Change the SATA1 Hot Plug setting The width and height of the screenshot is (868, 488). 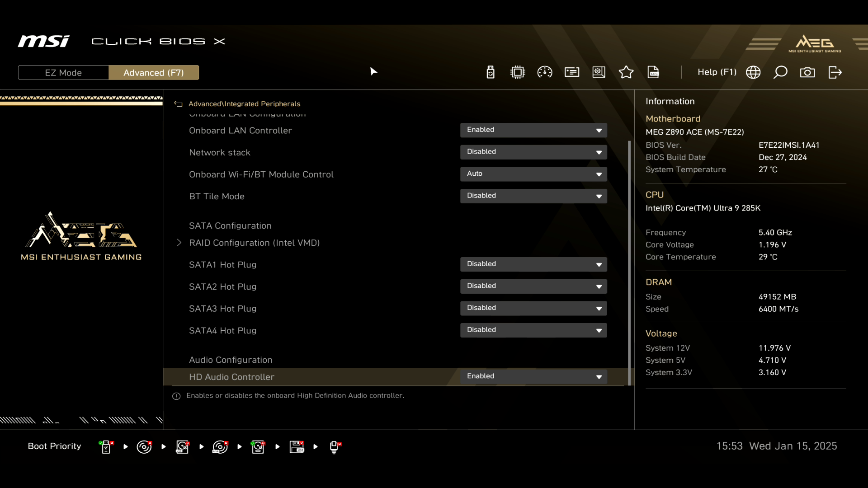pyautogui.click(x=533, y=264)
